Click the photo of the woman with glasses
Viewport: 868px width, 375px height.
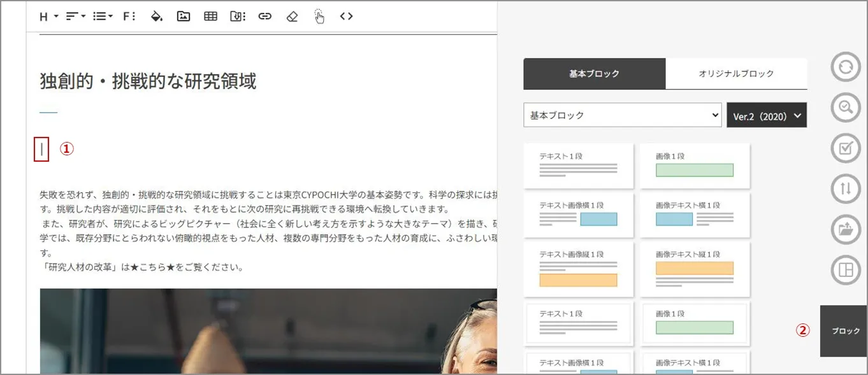pos(268,331)
